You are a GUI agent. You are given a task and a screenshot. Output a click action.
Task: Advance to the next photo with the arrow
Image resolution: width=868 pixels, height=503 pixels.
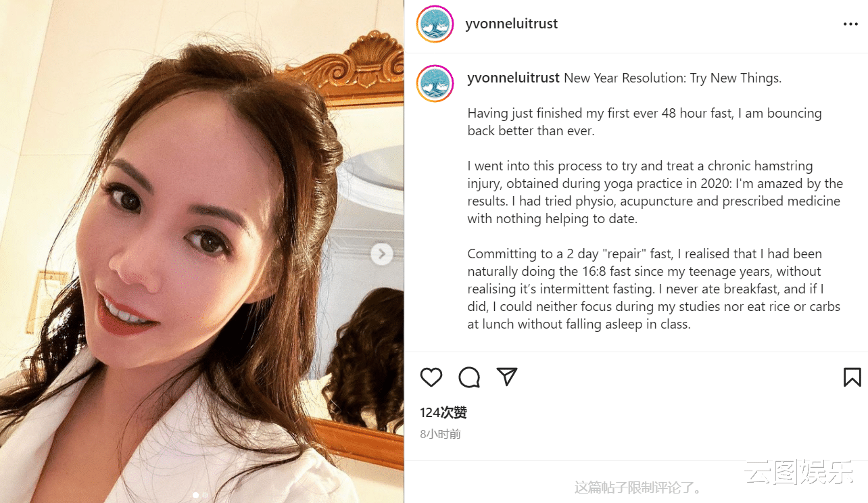pyautogui.click(x=382, y=254)
